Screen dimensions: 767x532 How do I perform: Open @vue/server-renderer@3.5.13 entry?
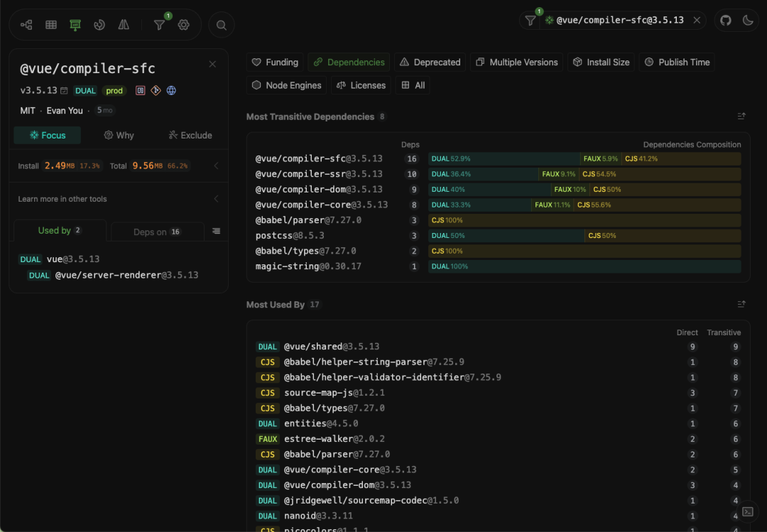point(126,275)
